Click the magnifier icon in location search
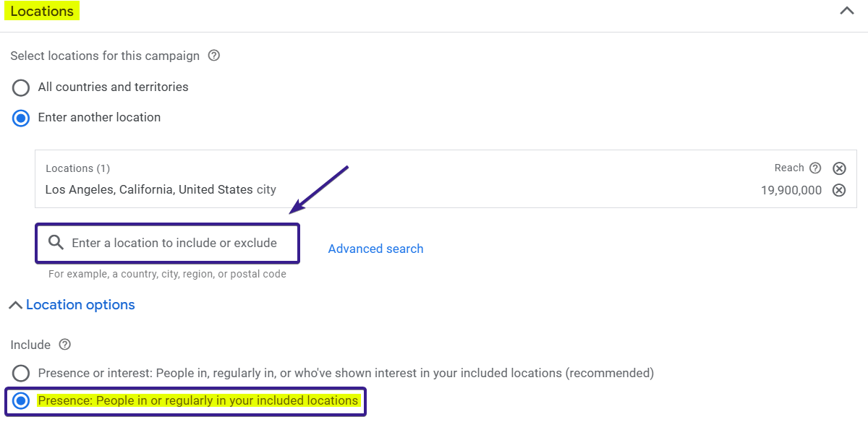Image resolution: width=868 pixels, height=422 pixels. point(56,243)
